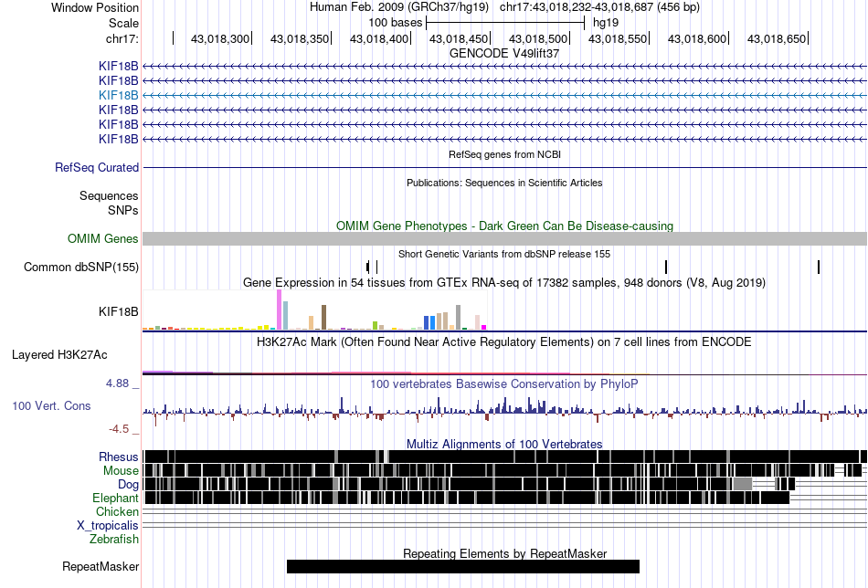Click the dark brown GTEx expression bar

point(323,318)
